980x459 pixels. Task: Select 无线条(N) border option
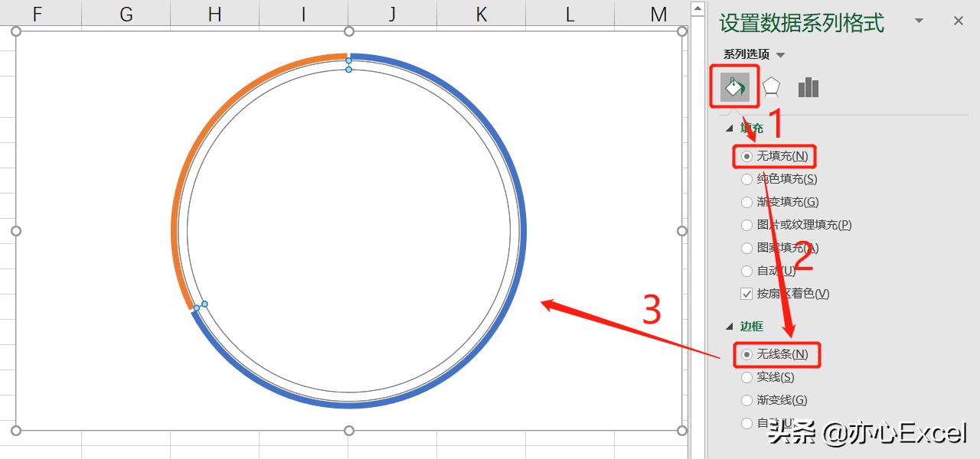tap(746, 354)
